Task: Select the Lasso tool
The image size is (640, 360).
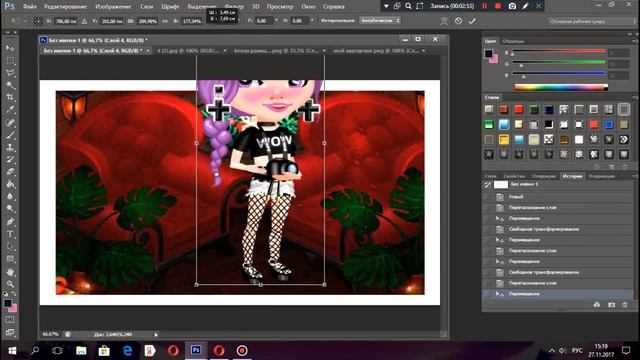Action: [x=10, y=73]
